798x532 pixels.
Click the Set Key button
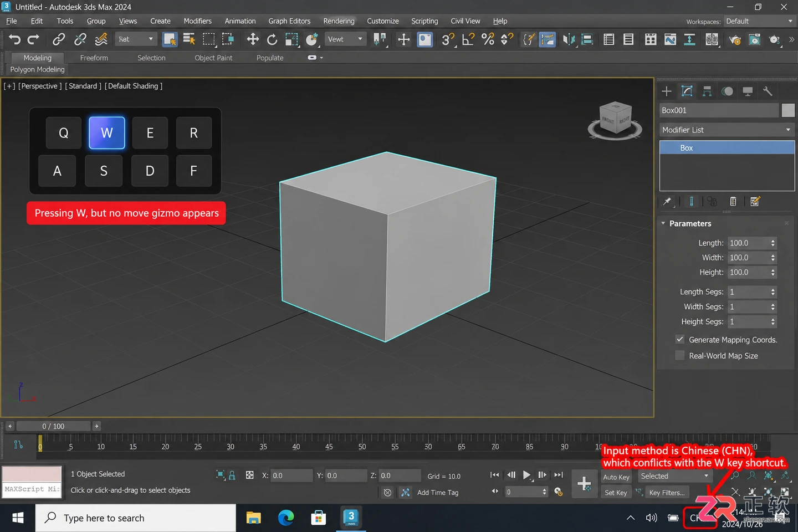(616, 492)
